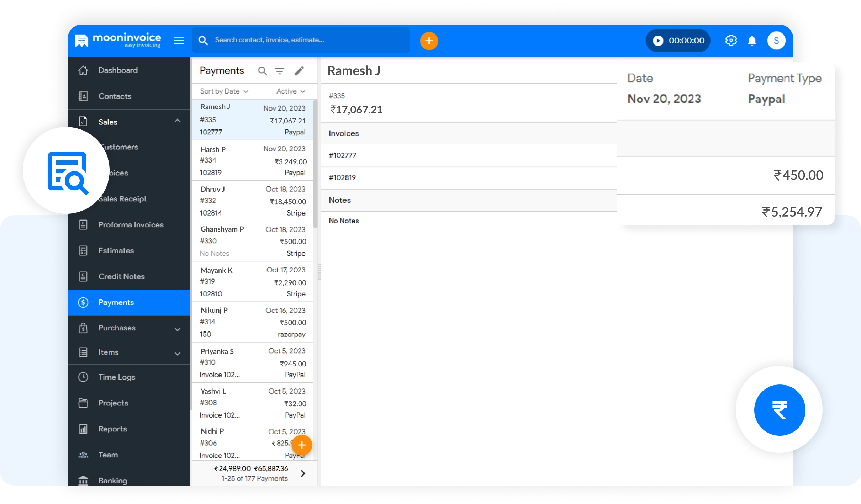
Task: Open the Active status dropdown
Action: coord(290,91)
